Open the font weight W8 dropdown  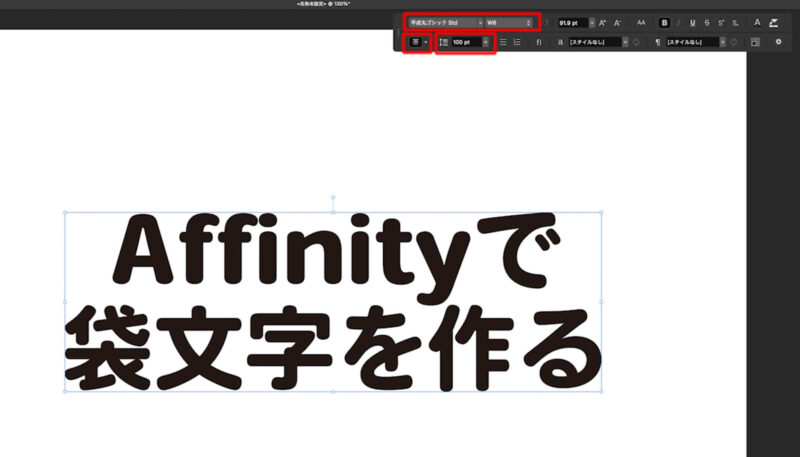[509, 22]
